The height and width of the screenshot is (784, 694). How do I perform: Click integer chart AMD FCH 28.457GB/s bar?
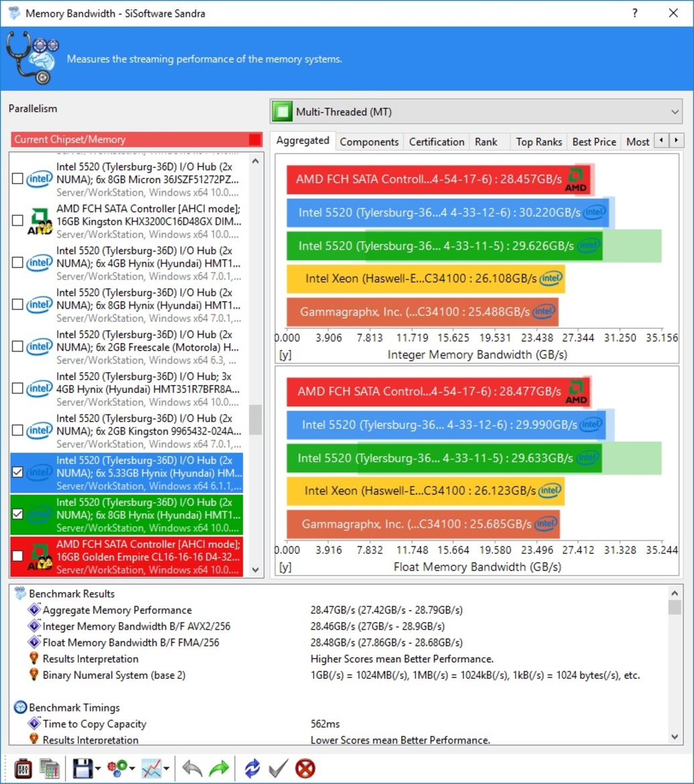tap(439, 180)
